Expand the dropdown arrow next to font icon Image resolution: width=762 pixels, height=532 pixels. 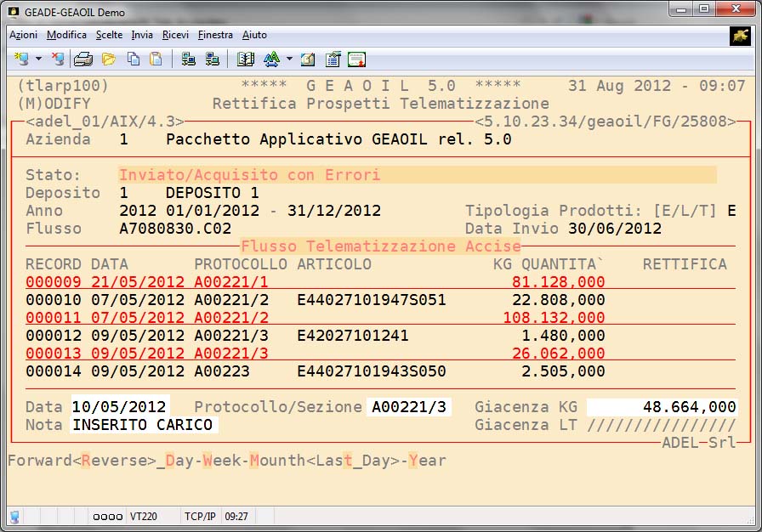(289, 59)
